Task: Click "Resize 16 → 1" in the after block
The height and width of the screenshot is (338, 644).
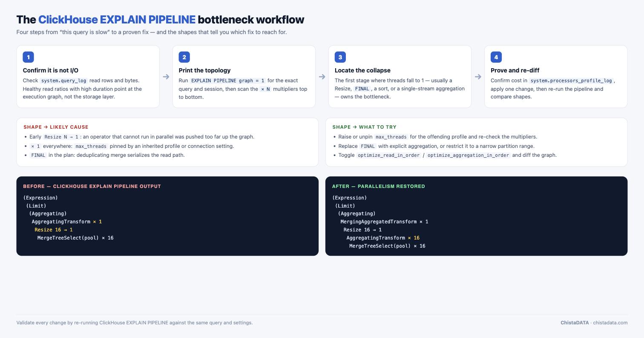Action: tap(362, 230)
